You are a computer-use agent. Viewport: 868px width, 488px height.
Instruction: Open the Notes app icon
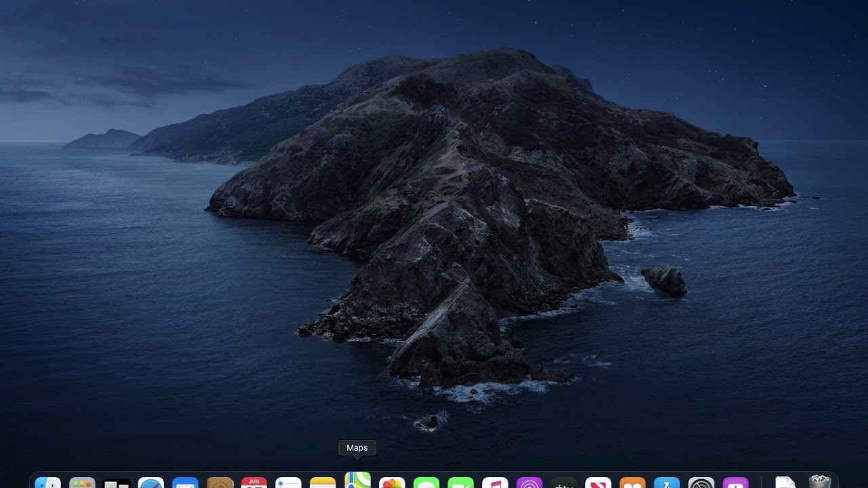323,483
